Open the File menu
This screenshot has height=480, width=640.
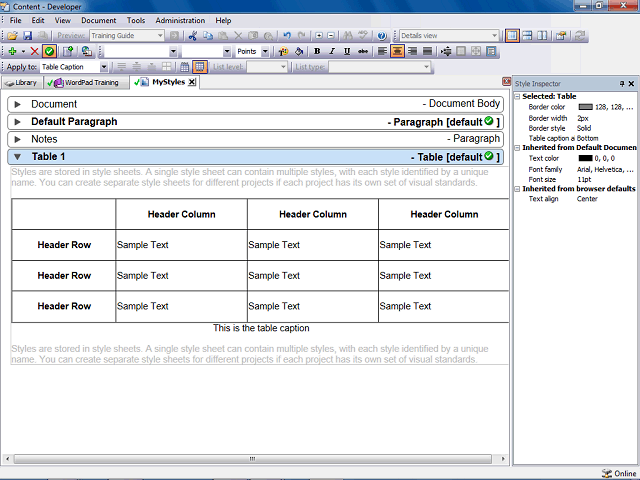[16, 20]
